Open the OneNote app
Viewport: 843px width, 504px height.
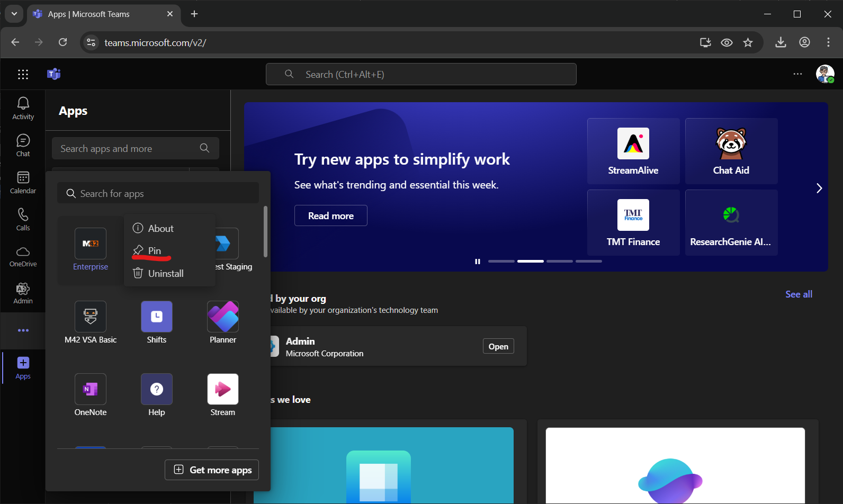tap(91, 395)
